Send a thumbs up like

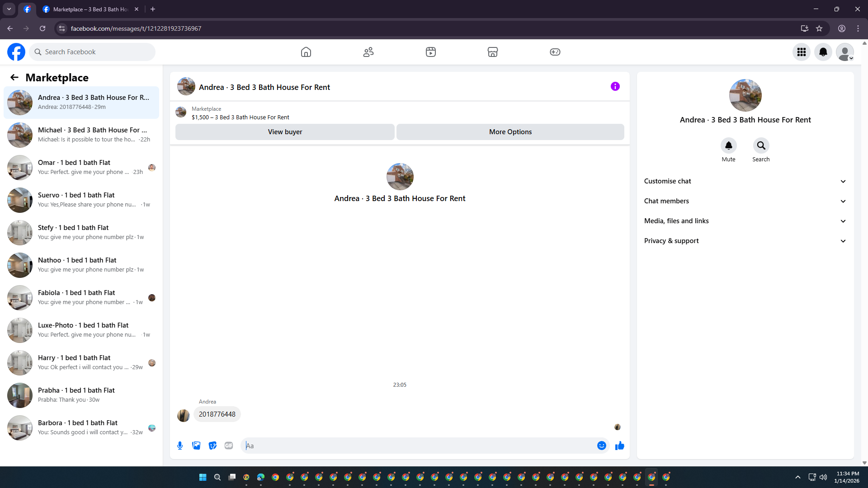[619, 446]
